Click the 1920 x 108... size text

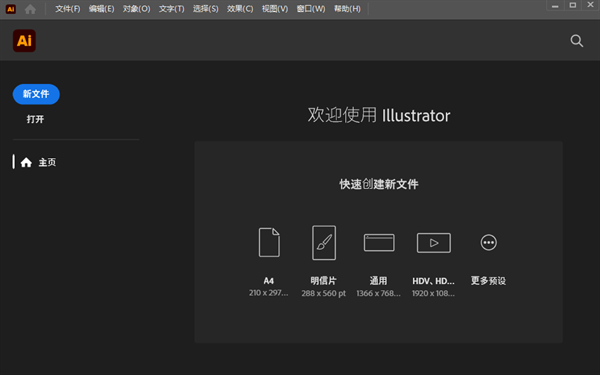tap(433, 293)
